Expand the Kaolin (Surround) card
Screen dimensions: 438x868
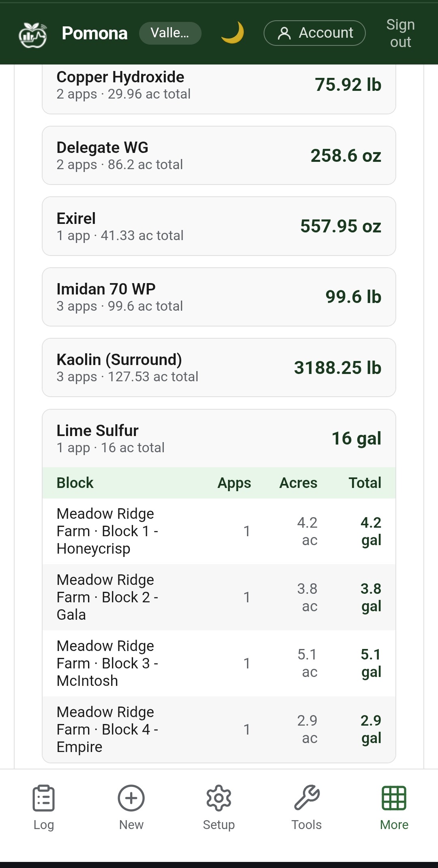coord(219,367)
